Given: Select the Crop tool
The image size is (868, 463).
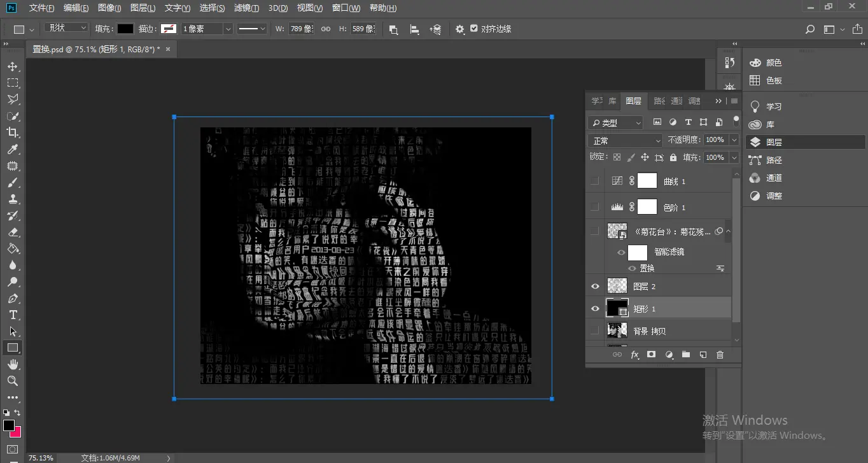Looking at the screenshot, I should 13,132.
